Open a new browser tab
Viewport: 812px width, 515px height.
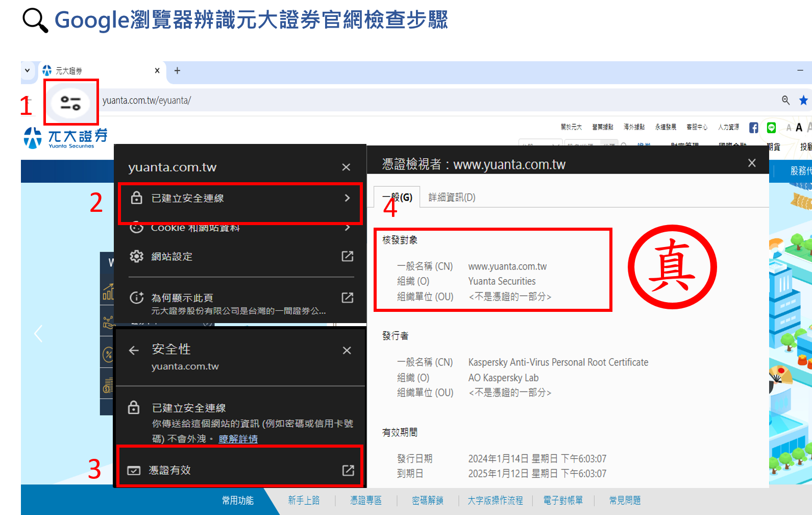click(x=177, y=70)
